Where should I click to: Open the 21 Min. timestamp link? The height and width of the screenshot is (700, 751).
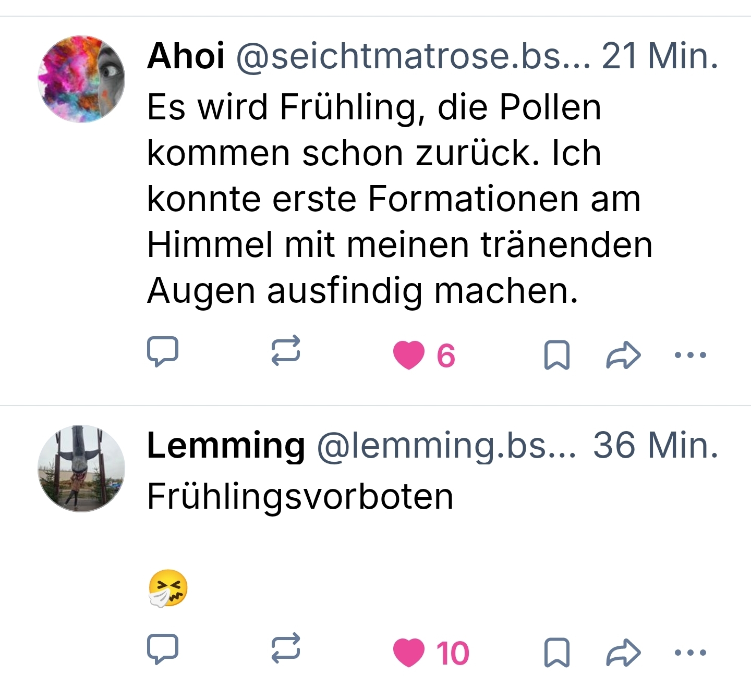660,56
